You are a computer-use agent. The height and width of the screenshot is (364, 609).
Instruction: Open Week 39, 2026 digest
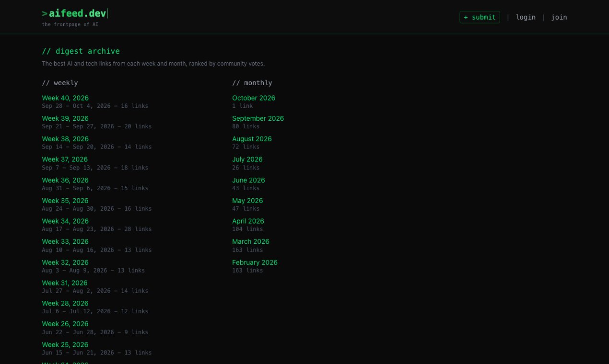[x=65, y=118]
